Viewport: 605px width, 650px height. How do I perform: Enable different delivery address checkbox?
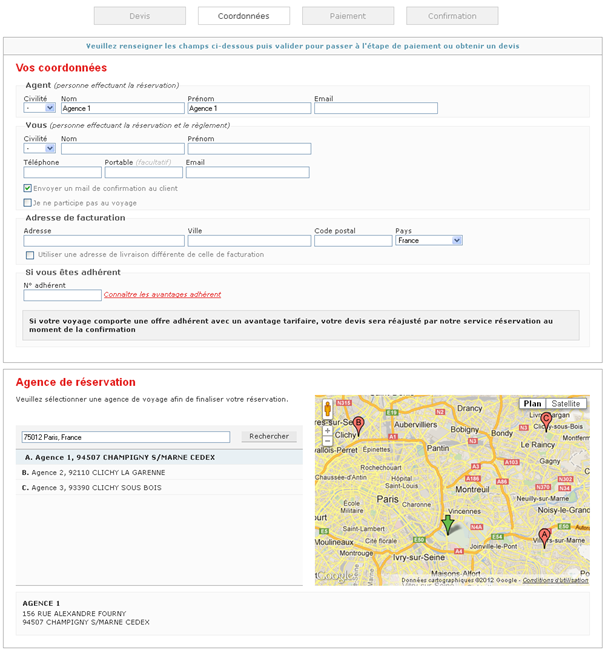coord(30,255)
